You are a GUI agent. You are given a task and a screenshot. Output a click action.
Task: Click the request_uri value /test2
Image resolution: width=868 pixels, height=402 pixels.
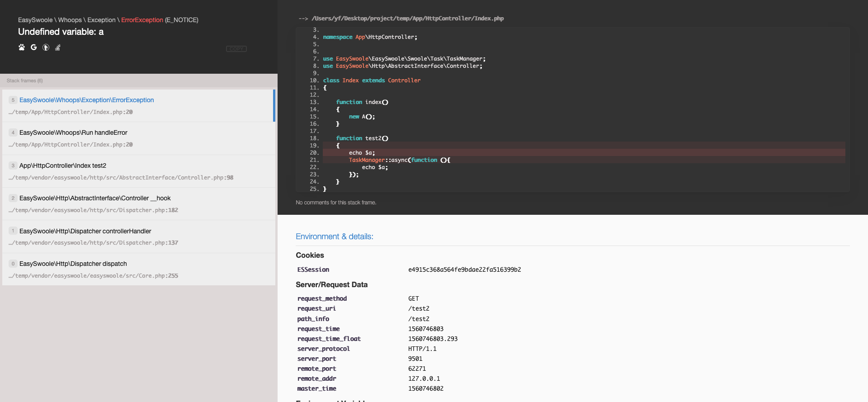click(419, 309)
